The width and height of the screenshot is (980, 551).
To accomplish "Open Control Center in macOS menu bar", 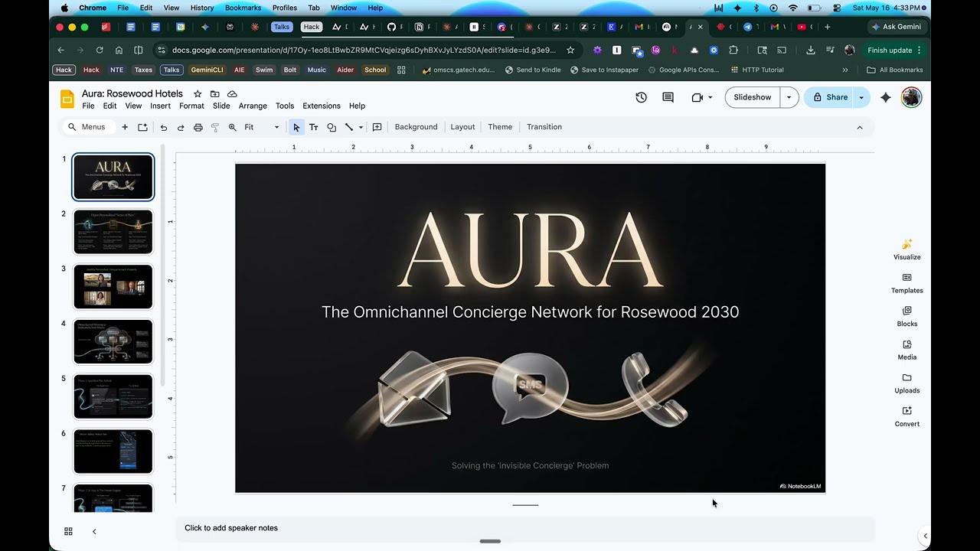I will coord(836,8).
